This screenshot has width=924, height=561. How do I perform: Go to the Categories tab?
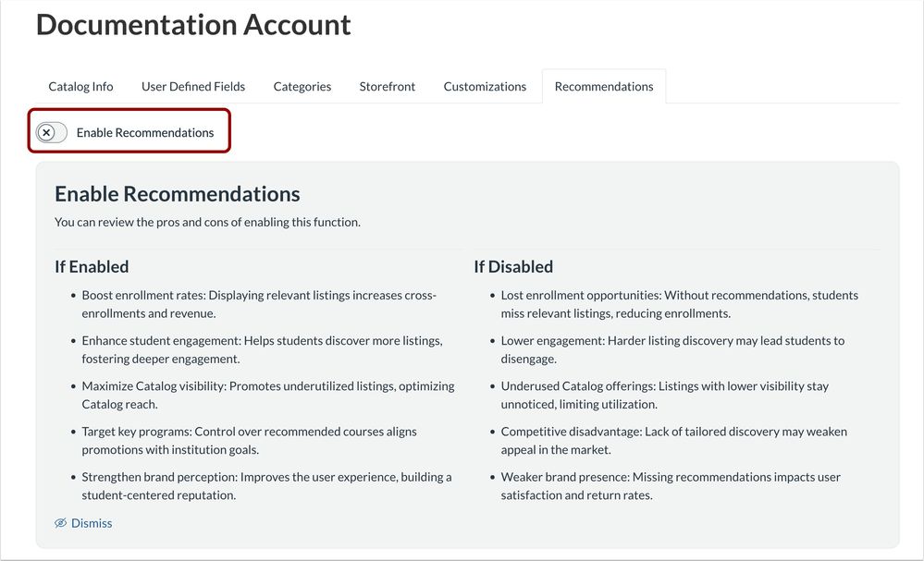tap(302, 87)
